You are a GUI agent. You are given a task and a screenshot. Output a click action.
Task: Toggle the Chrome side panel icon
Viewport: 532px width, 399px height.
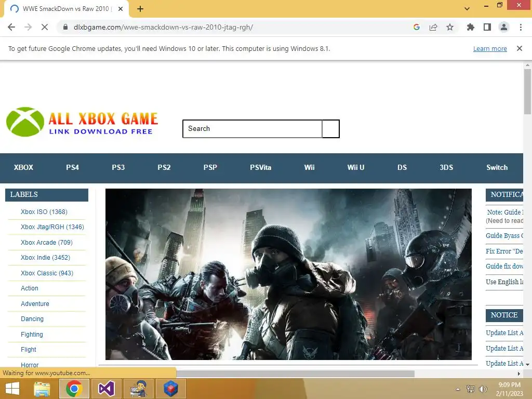pyautogui.click(x=487, y=27)
